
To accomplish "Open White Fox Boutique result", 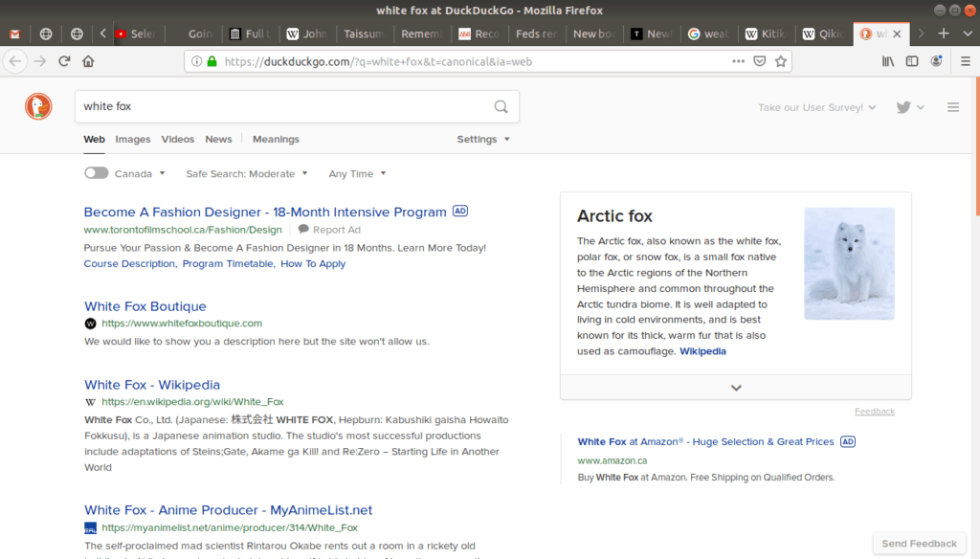I will point(145,306).
